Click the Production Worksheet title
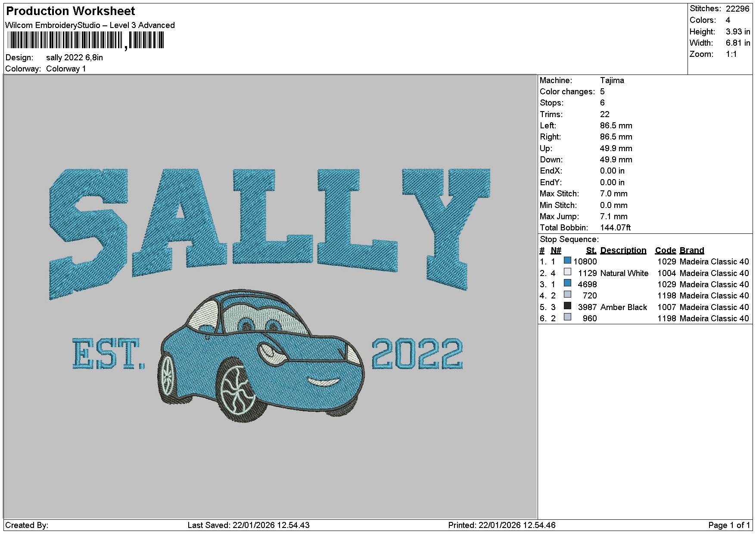Viewport: 756px width, 534px height. click(71, 11)
